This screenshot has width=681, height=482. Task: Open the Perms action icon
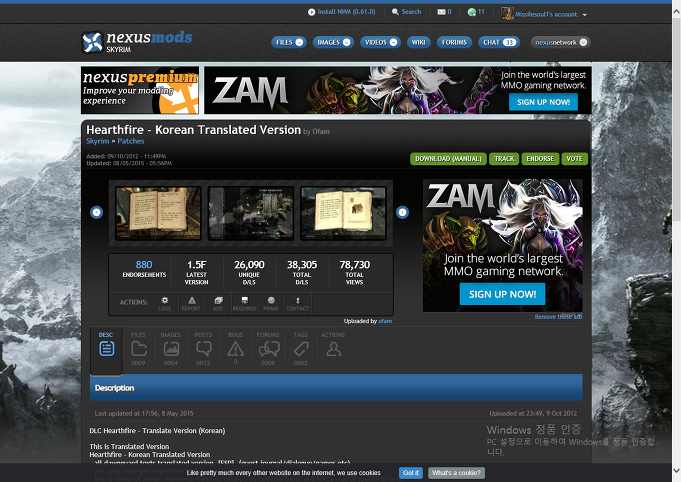[271, 304]
